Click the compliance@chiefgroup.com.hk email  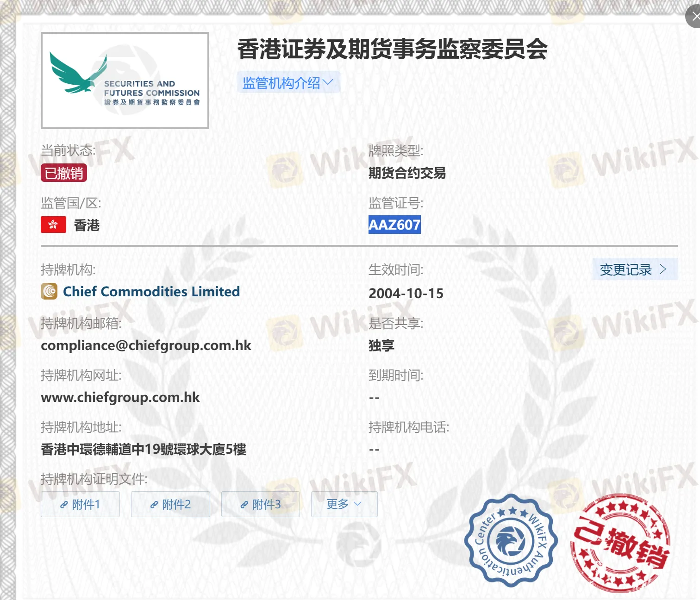(x=146, y=345)
